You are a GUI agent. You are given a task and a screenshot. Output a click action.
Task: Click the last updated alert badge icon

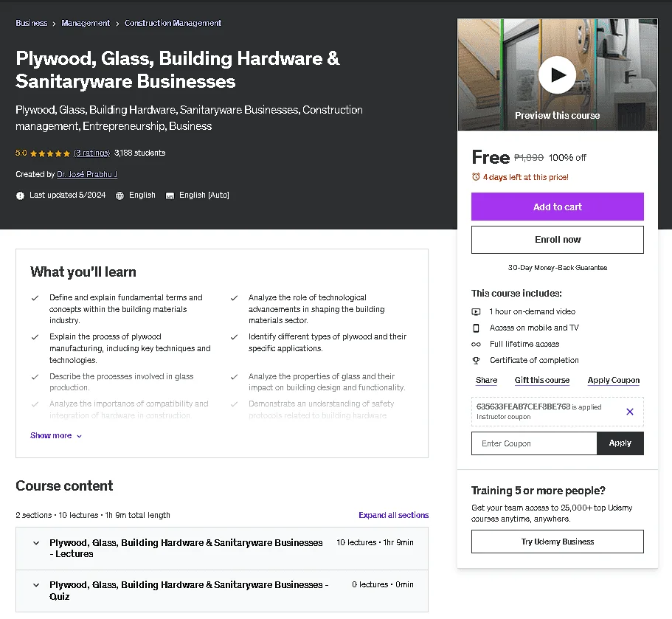coord(20,196)
